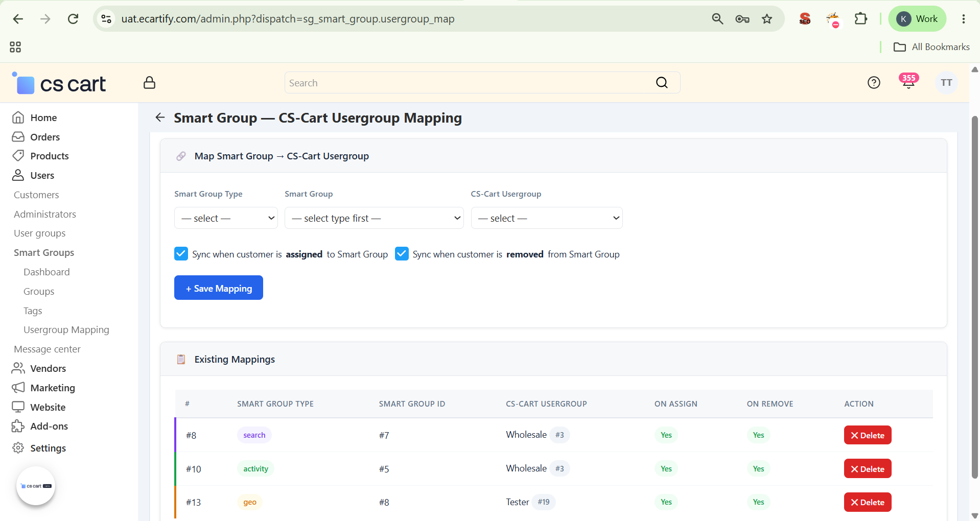This screenshot has height=521, width=980.
Task: Open the help question mark icon
Action: click(874, 83)
